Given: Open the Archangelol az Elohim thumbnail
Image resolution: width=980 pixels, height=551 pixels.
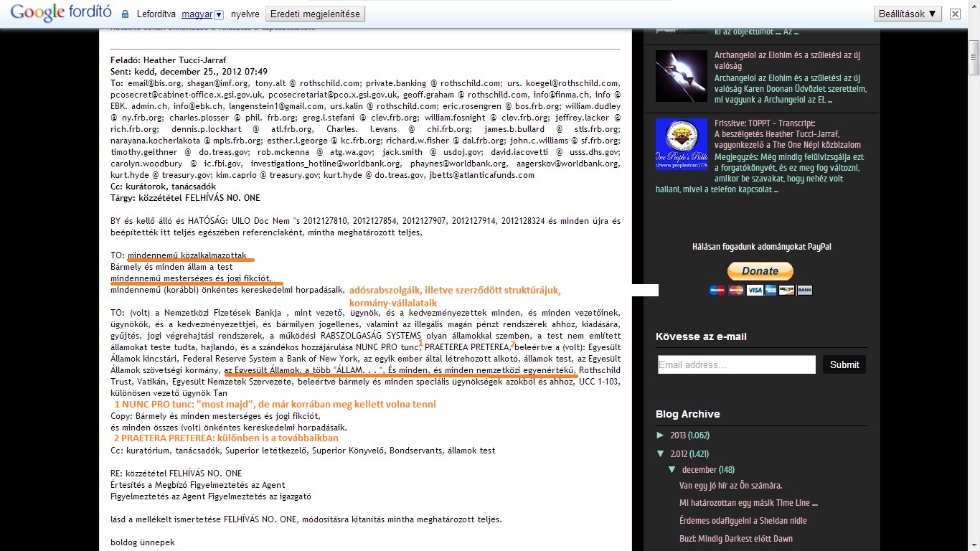Looking at the screenshot, I should (x=681, y=76).
